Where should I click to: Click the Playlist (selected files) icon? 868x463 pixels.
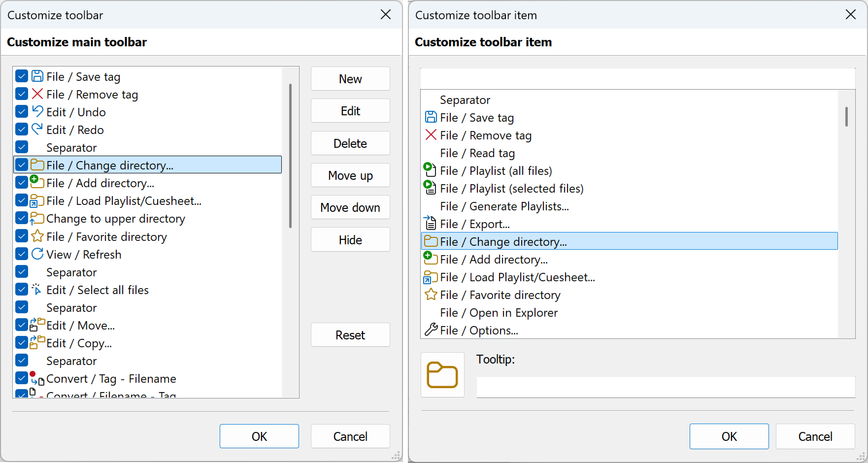(430, 188)
